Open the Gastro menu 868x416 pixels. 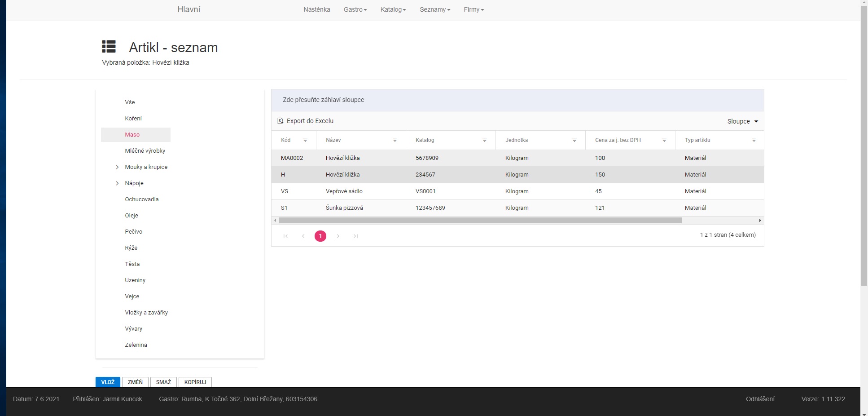[x=355, y=9]
